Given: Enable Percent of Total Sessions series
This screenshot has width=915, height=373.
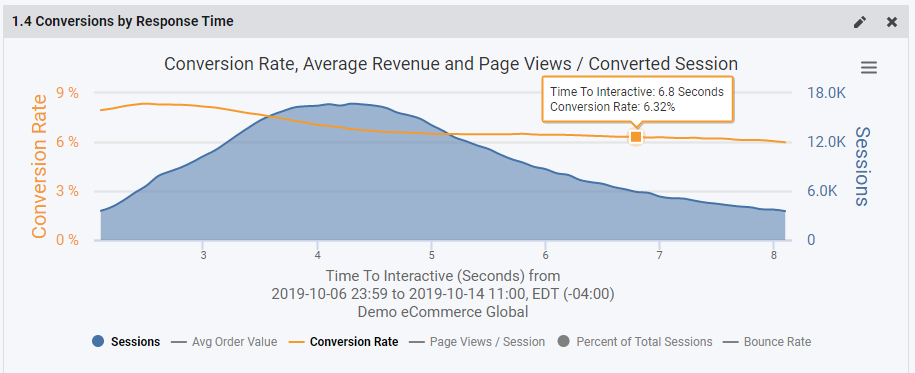Looking at the screenshot, I should [634, 341].
